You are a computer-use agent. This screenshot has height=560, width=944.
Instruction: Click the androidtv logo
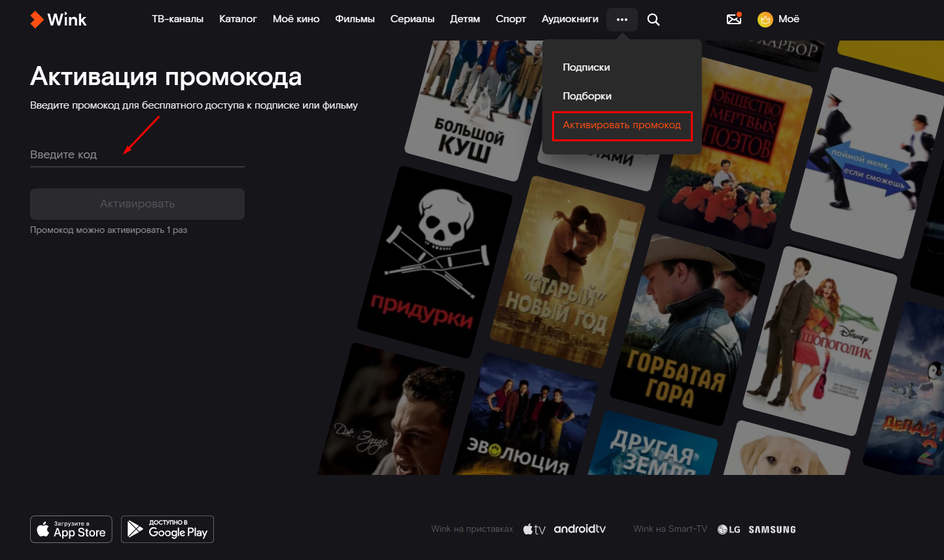580,529
